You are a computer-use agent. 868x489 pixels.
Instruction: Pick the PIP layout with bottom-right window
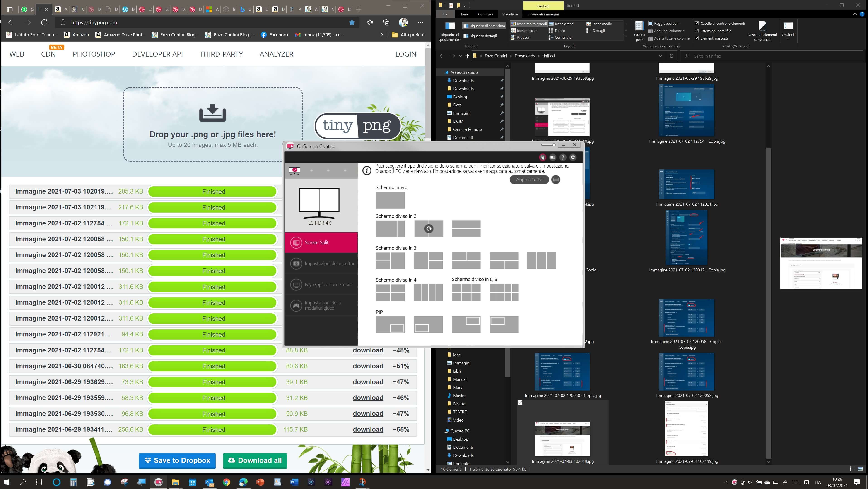[390, 324]
